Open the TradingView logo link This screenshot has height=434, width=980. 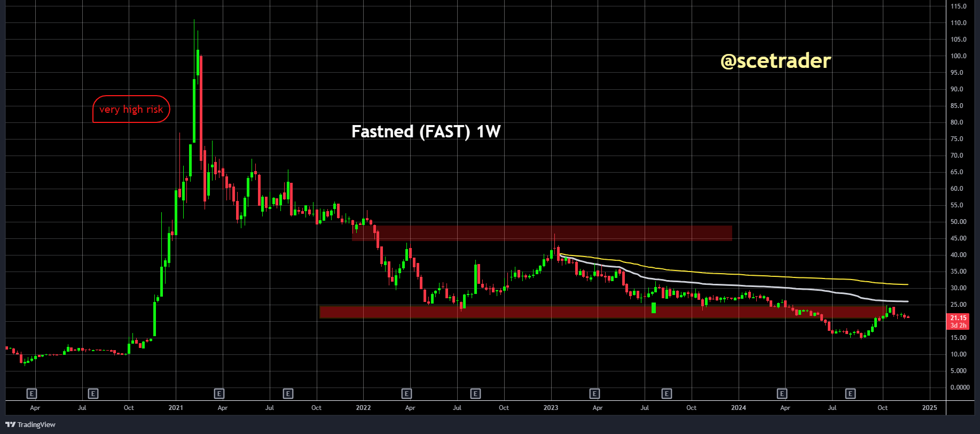point(30,424)
